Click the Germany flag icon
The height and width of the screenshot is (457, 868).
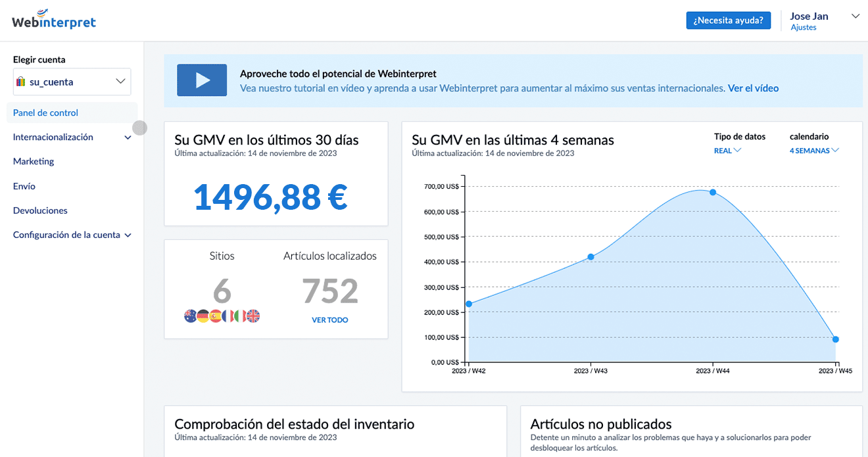pyautogui.click(x=203, y=316)
